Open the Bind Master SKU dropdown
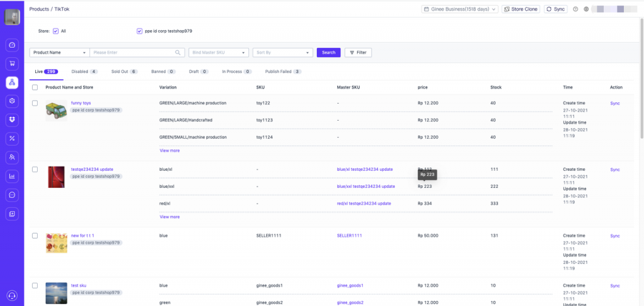 click(219, 53)
